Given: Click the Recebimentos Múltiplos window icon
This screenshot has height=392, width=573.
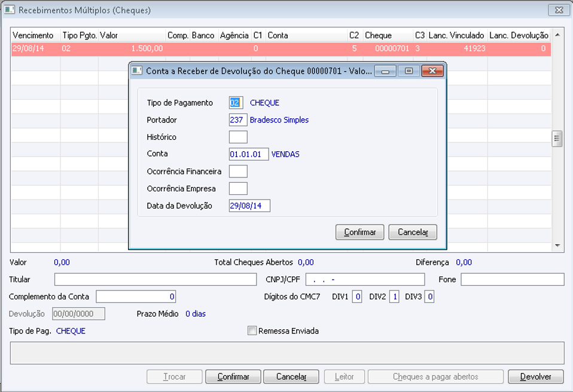Looking at the screenshot, I should pyautogui.click(x=10, y=10).
